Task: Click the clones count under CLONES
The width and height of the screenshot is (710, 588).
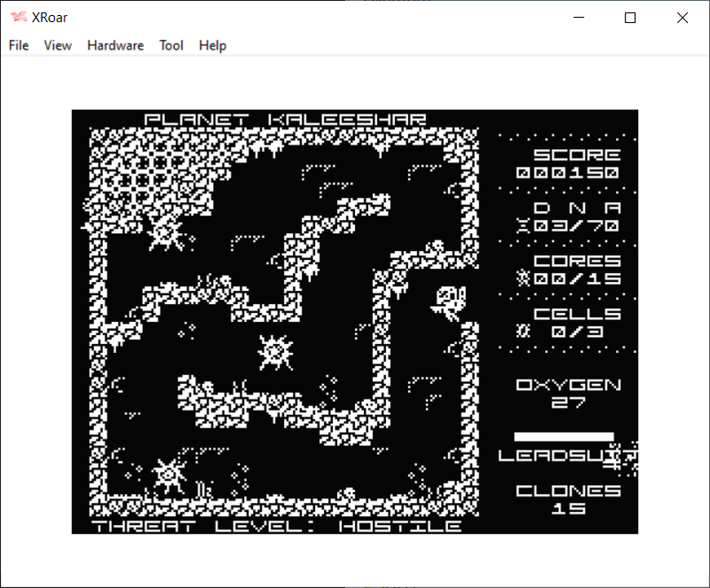Action: click(568, 508)
